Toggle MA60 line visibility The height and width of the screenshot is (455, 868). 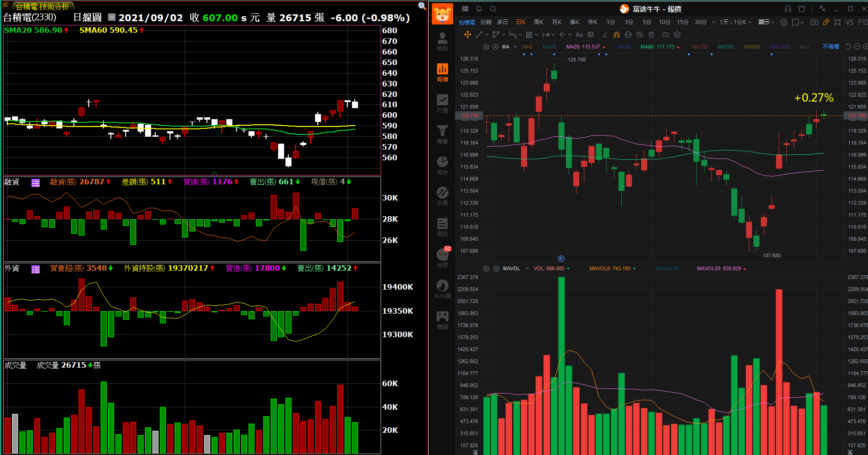tap(660, 47)
